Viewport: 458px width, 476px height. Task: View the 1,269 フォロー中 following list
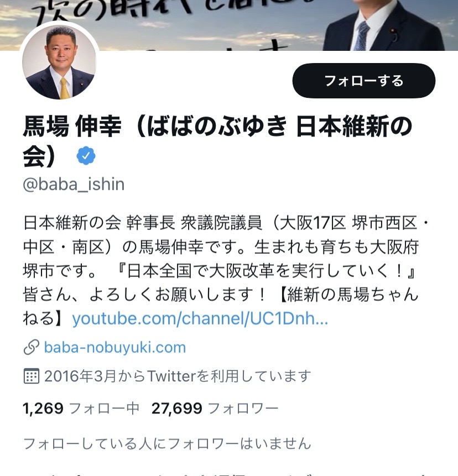81,409
